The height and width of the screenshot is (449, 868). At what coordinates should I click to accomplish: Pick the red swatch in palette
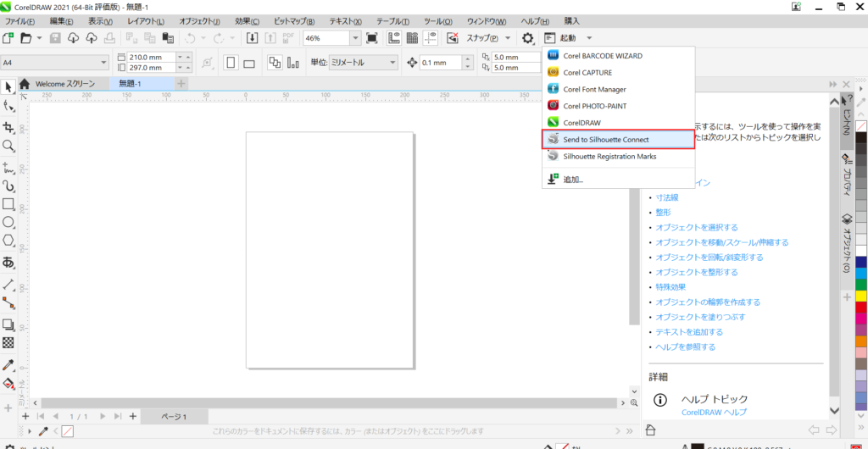[861, 307]
